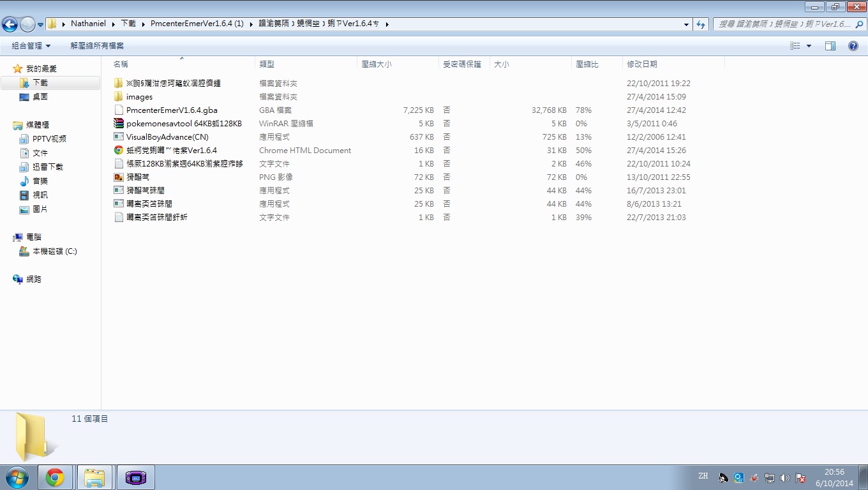Image resolution: width=868 pixels, height=490 pixels.
Task: Select 電腦 in the navigation pane
Action: pyautogui.click(x=33, y=237)
